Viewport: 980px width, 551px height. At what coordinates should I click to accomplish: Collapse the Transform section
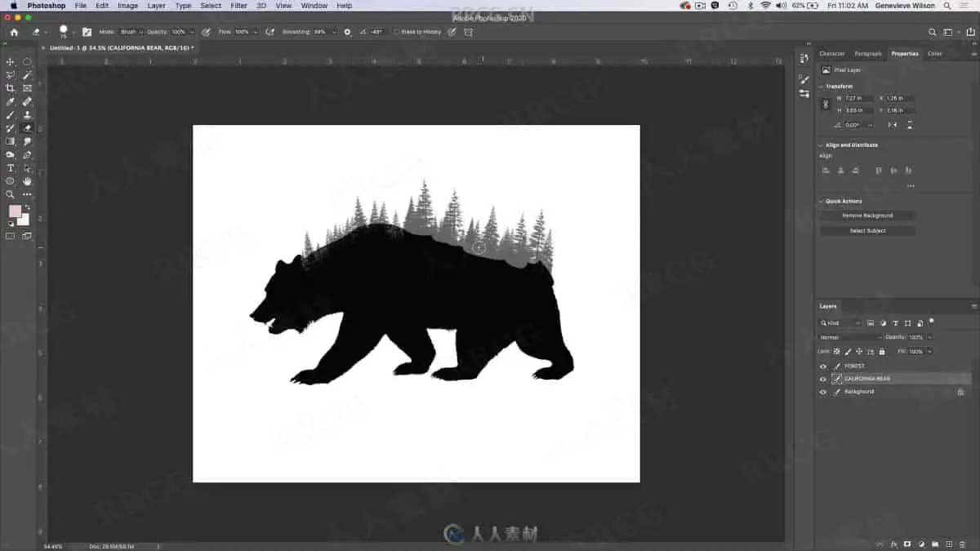[x=821, y=87]
